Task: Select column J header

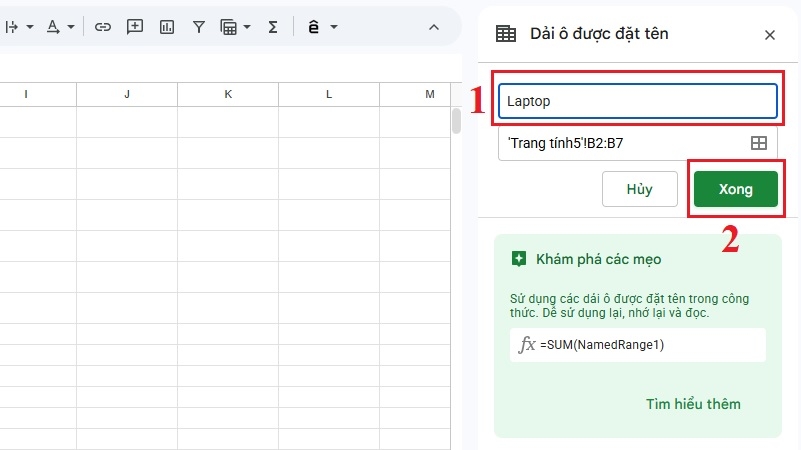Action: 127,94
